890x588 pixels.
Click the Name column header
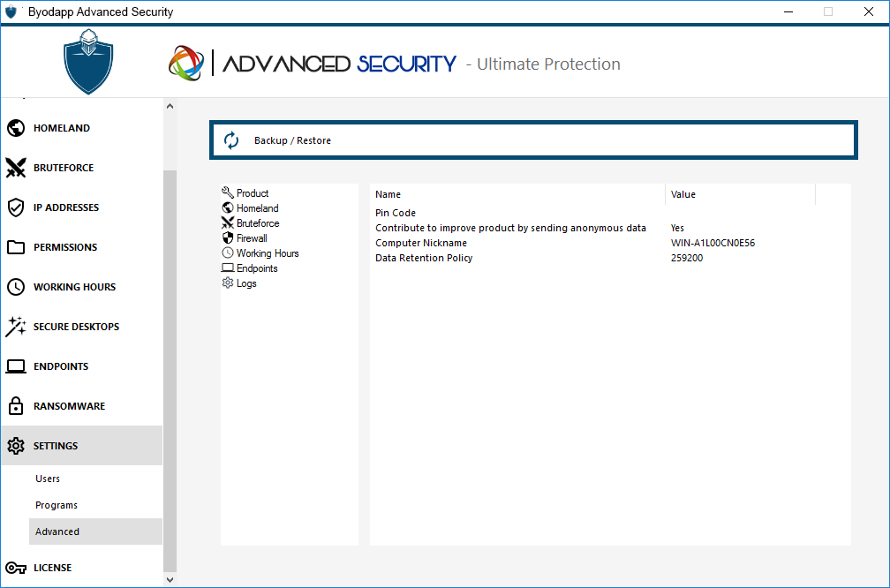click(517, 194)
